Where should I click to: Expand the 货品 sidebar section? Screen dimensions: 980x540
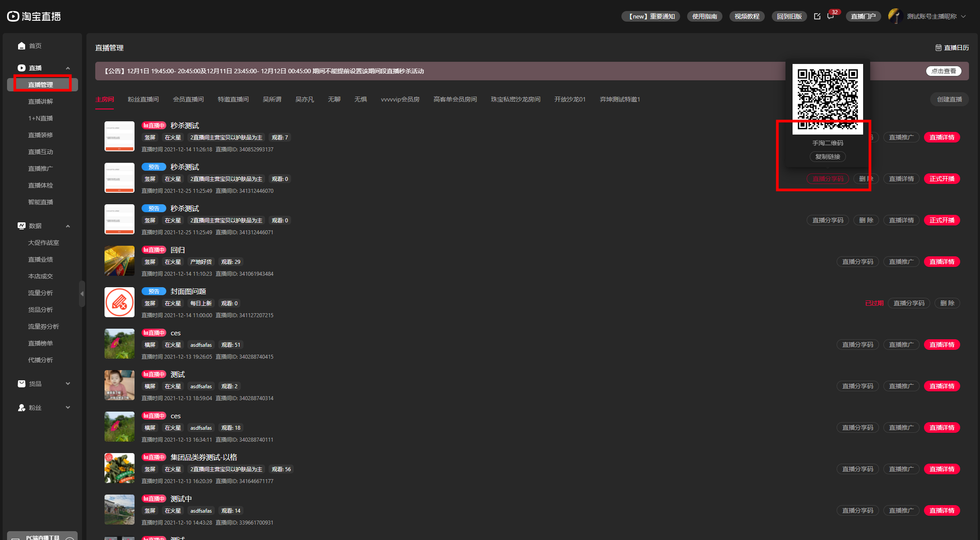68,384
